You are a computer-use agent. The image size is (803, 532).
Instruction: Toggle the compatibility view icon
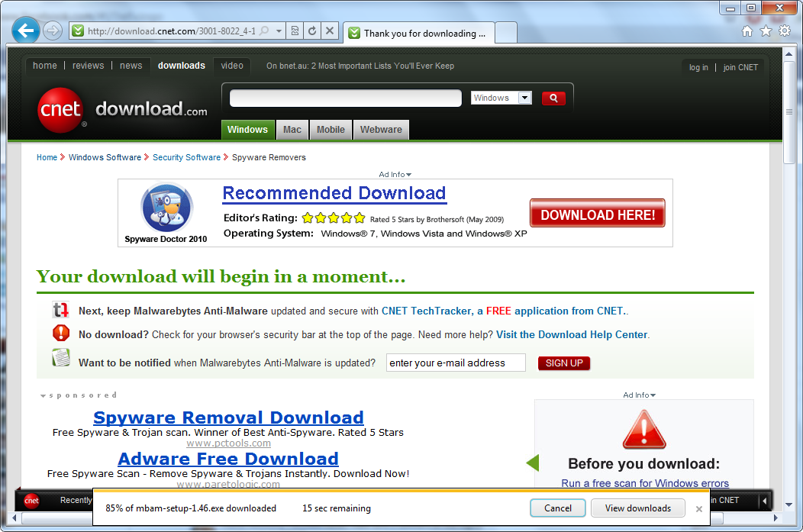295,31
